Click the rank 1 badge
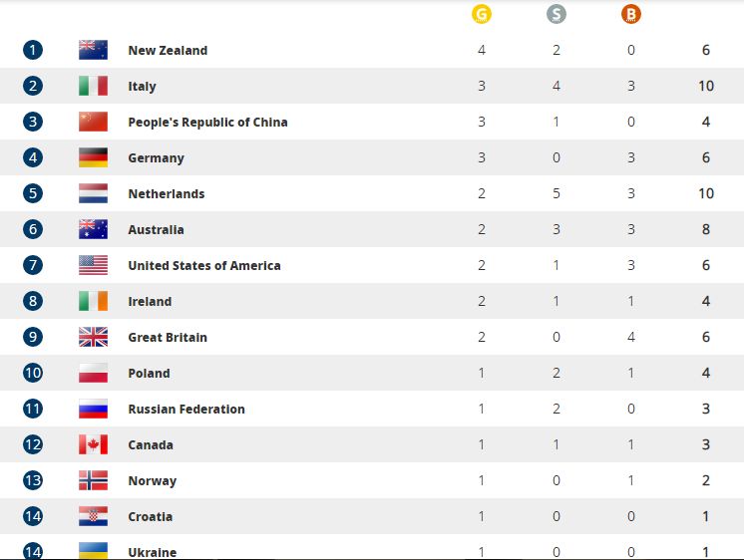744x560 pixels. tap(33, 50)
